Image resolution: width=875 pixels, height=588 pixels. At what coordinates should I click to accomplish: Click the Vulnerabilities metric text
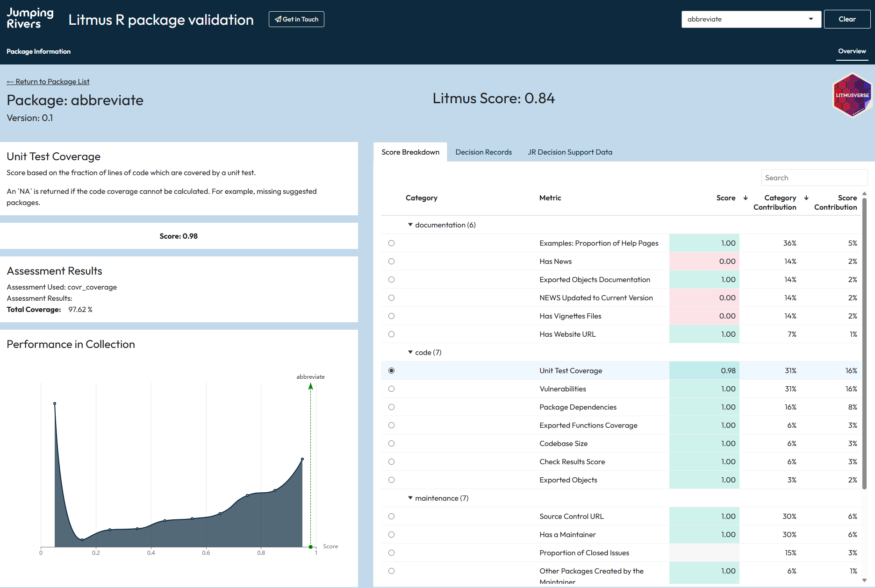[562, 389]
